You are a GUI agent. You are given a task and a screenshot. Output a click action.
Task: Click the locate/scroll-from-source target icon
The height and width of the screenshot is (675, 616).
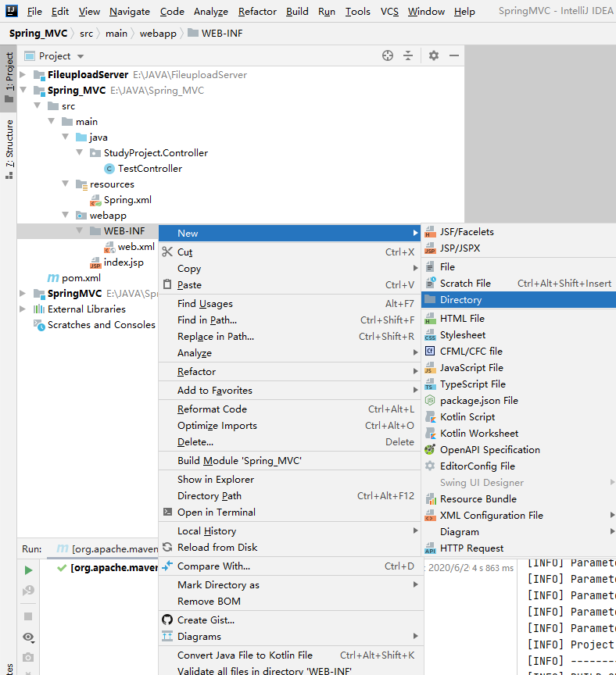pyautogui.click(x=387, y=55)
